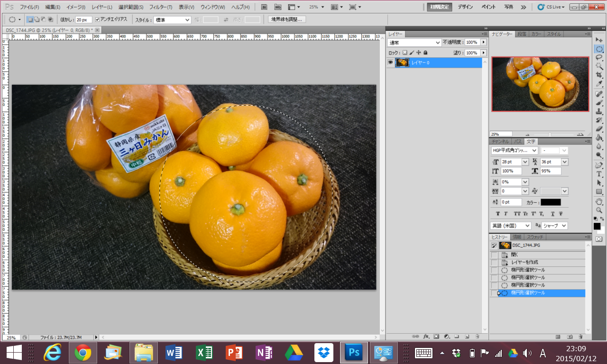Click the 境界線を調整... button

click(x=287, y=19)
